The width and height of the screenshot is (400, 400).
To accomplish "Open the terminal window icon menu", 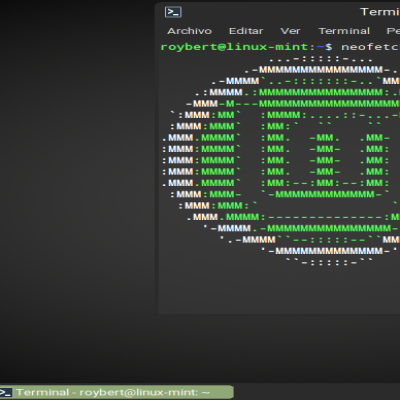I will coord(173,12).
